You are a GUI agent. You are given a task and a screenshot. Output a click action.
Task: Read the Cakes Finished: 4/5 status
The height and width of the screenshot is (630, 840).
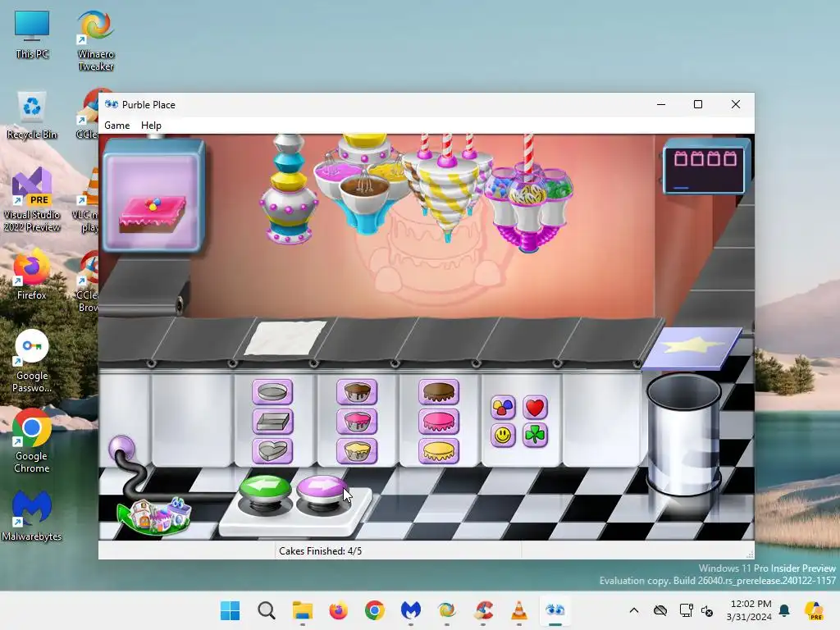pyautogui.click(x=321, y=550)
